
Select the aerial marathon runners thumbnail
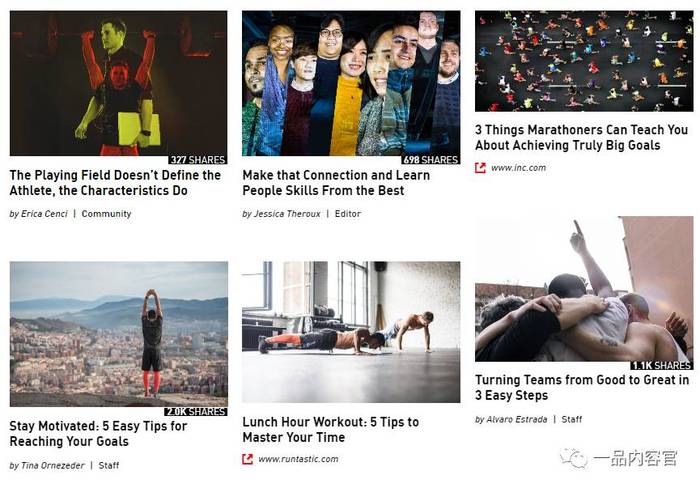[584, 61]
